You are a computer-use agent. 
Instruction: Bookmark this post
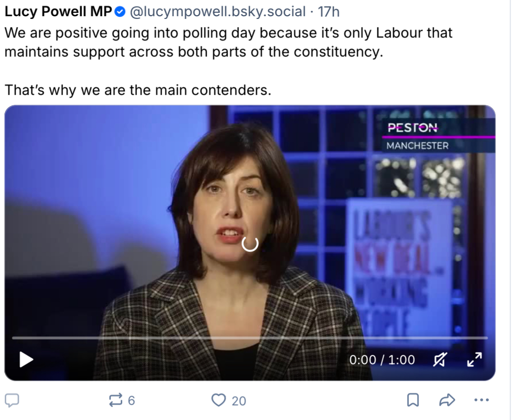coord(413,401)
